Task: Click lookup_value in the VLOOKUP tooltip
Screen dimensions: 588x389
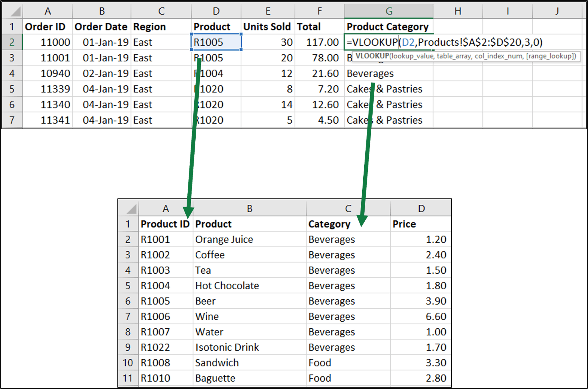Action: pyautogui.click(x=412, y=56)
